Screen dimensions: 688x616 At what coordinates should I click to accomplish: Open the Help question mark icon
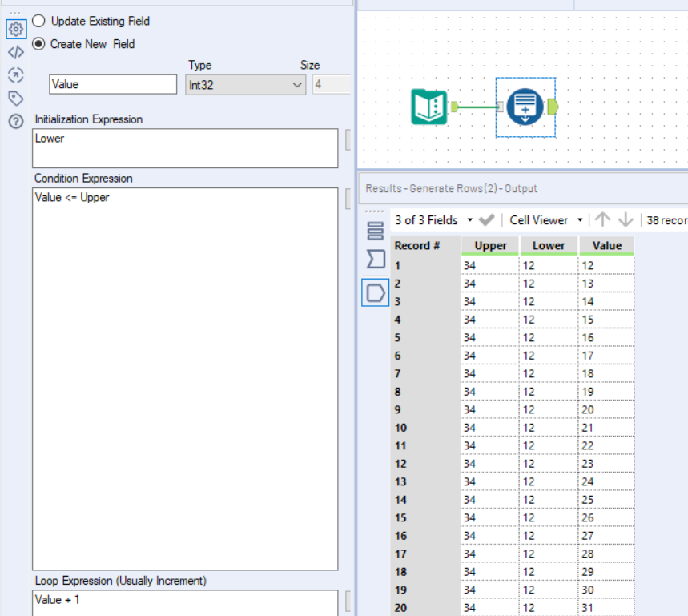click(x=15, y=122)
